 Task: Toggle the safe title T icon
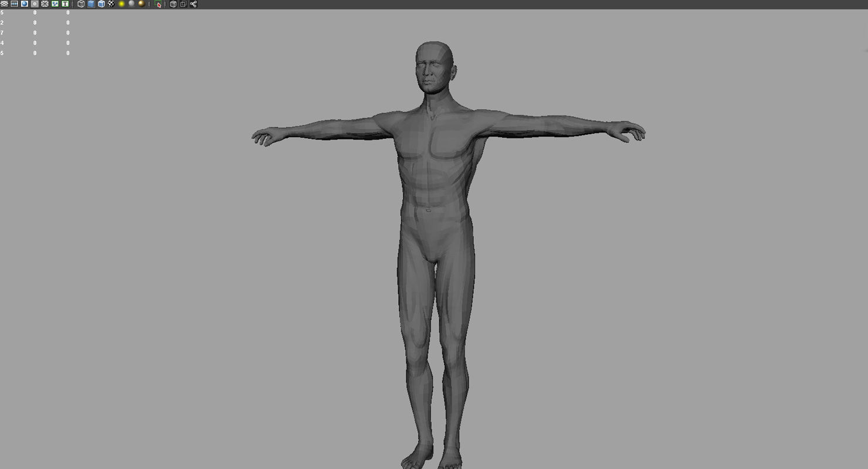click(65, 4)
